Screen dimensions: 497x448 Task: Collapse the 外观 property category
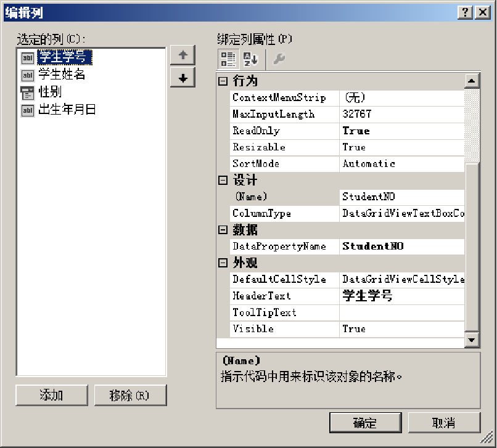tap(223, 263)
